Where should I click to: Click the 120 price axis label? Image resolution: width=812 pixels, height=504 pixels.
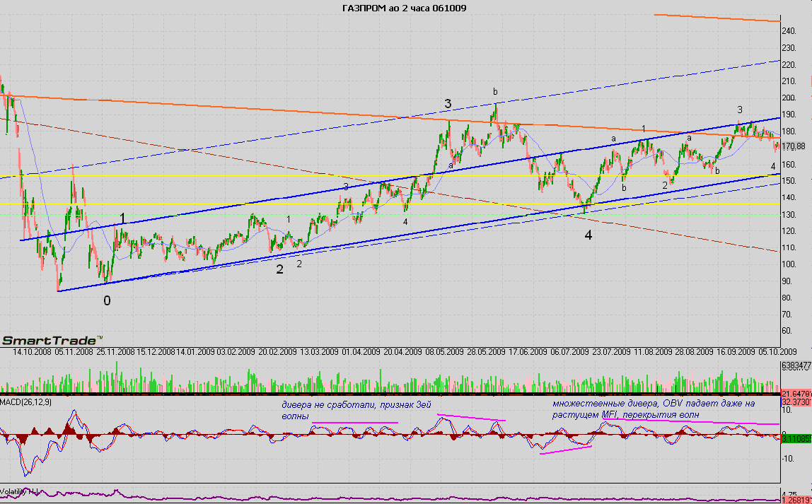[x=789, y=231]
